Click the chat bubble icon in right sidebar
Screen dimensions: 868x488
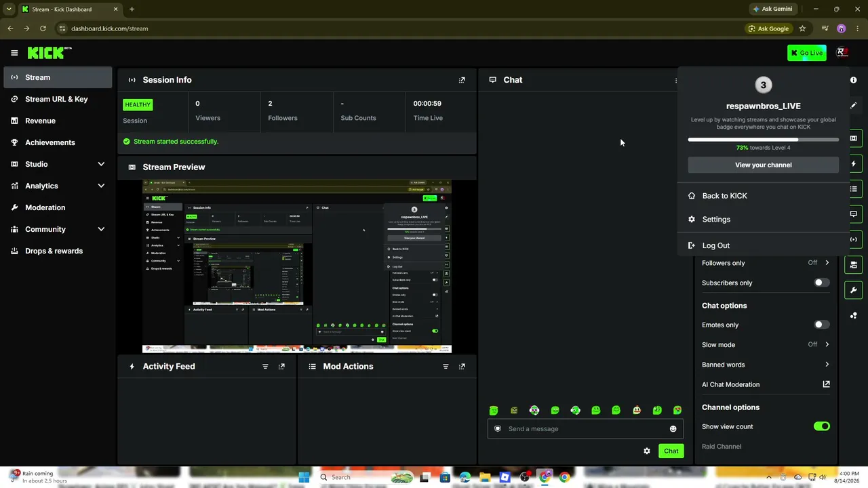point(853,214)
